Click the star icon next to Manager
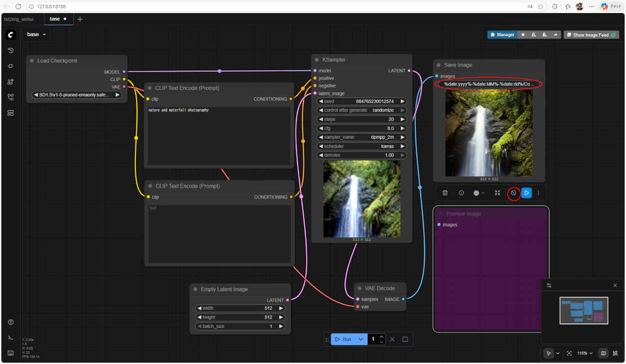 click(523, 35)
